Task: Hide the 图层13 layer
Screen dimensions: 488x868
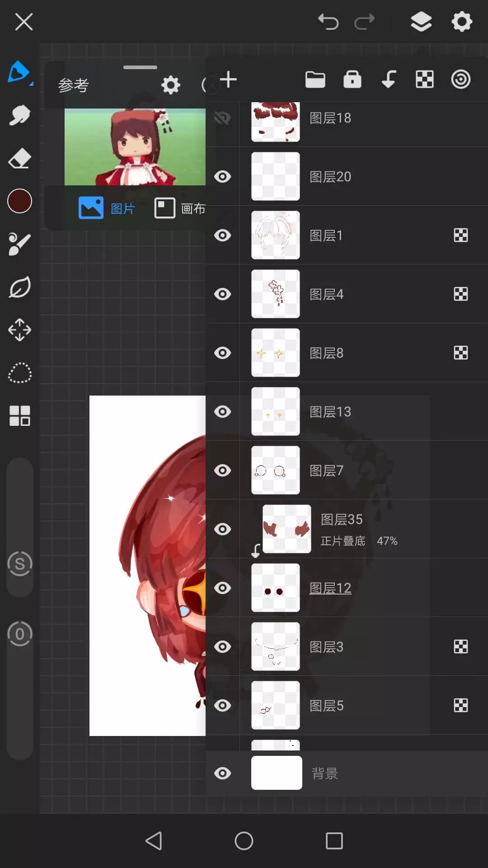Action: [222, 411]
